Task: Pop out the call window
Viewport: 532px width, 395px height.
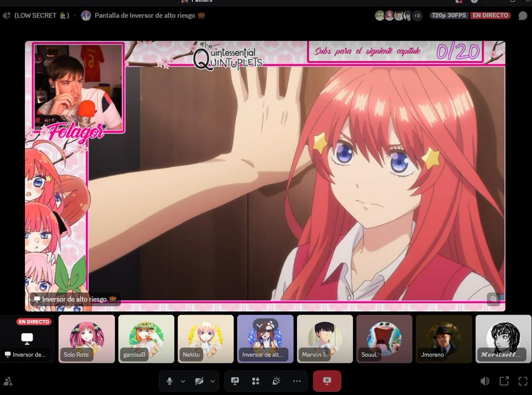Action: coord(504,381)
